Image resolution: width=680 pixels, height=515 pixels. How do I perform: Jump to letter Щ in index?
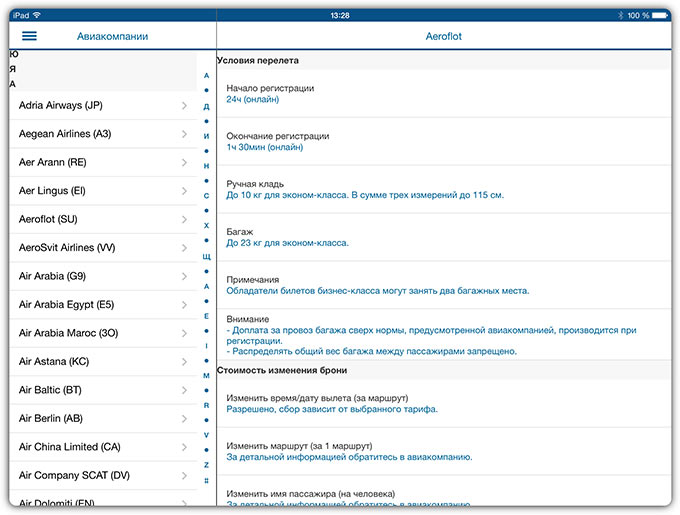click(x=206, y=257)
